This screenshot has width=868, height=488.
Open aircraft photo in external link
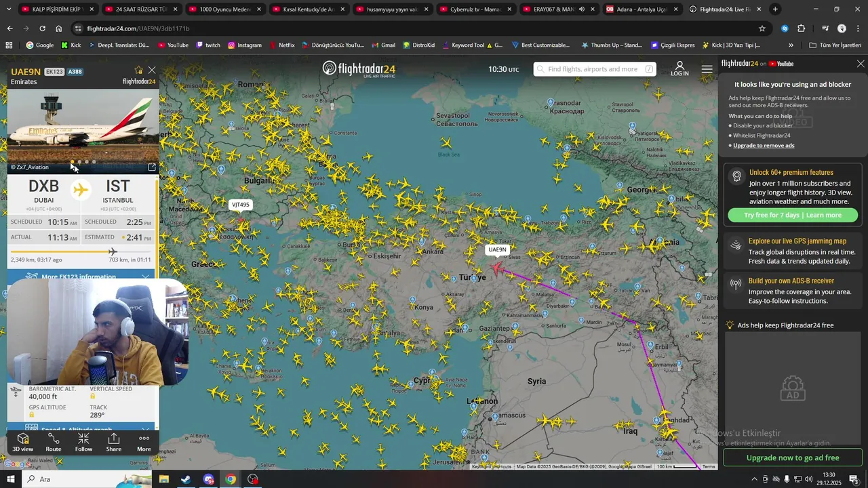tap(152, 167)
